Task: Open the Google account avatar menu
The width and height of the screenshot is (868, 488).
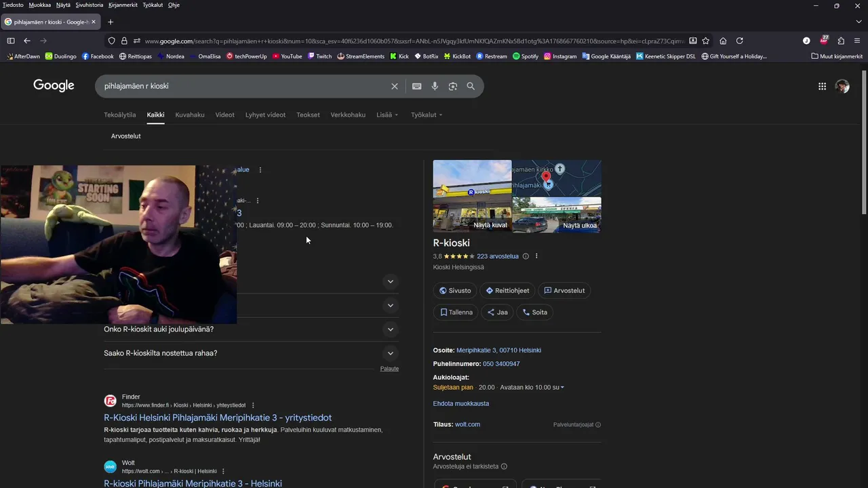Action: (842, 86)
